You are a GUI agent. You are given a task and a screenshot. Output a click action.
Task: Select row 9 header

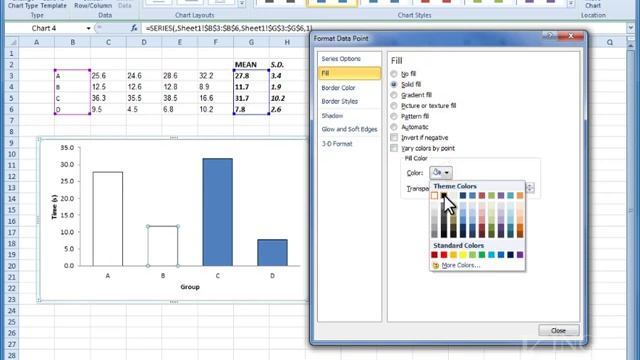coord(12,143)
